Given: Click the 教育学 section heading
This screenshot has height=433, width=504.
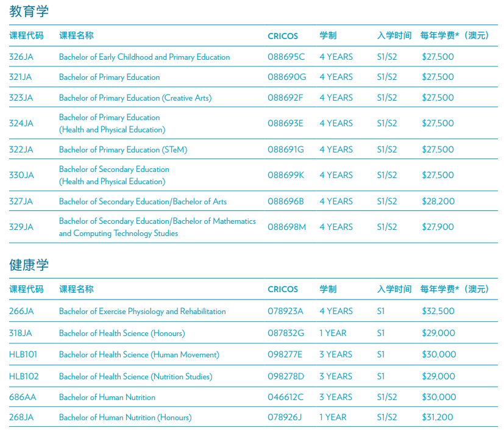Looking at the screenshot, I should [x=29, y=11].
